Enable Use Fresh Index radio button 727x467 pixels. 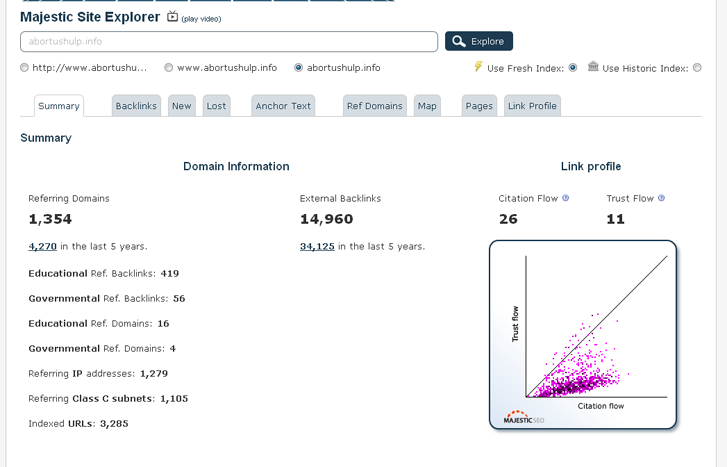[573, 68]
